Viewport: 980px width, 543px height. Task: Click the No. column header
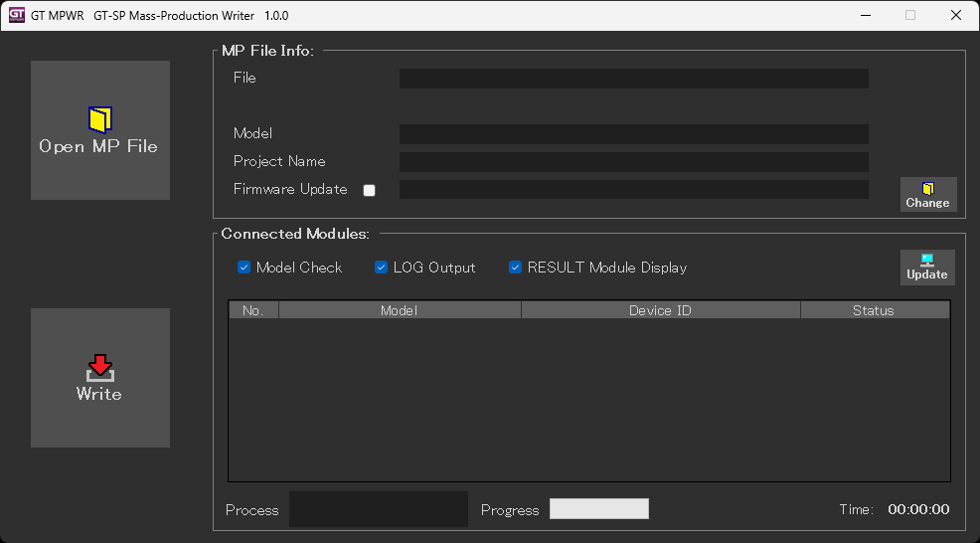253,310
